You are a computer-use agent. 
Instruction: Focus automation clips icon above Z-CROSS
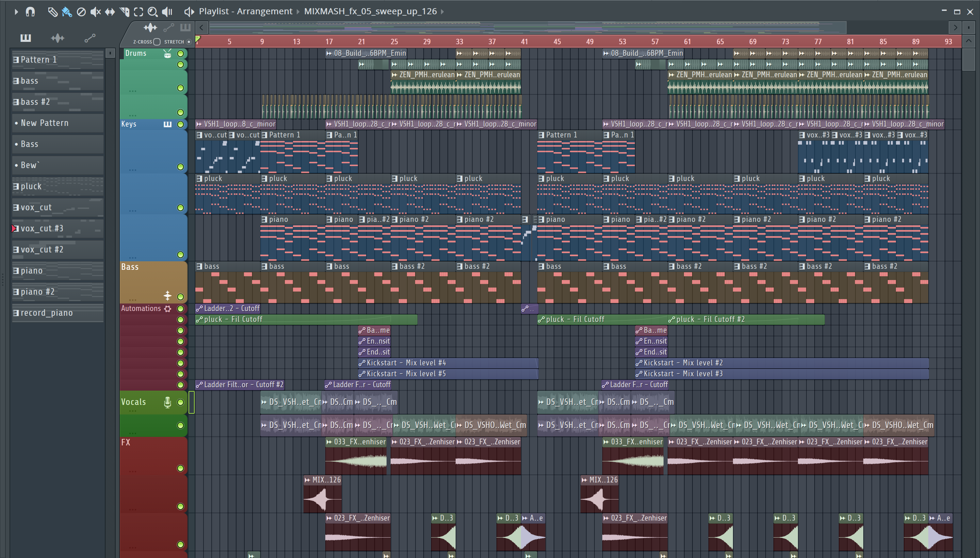click(x=169, y=28)
